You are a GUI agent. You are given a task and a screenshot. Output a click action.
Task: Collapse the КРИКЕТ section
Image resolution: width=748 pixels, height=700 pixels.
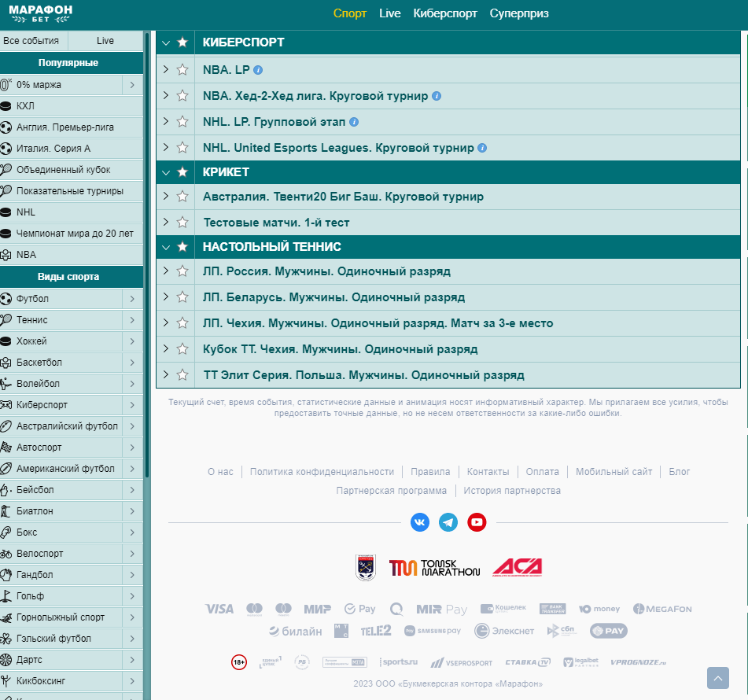click(165, 173)
